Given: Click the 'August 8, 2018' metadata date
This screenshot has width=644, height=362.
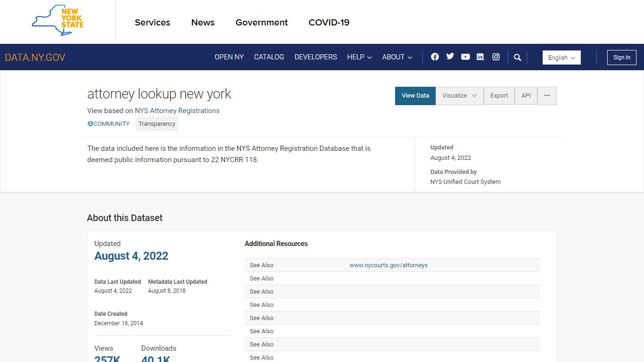Looking at the screenshot, I should coord(167,291).
